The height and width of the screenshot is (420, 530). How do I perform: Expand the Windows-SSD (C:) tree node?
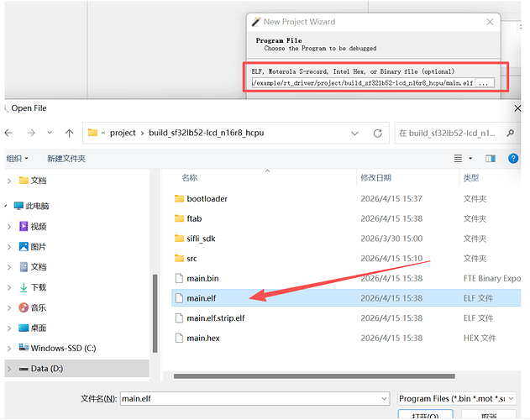click(9, 348)
